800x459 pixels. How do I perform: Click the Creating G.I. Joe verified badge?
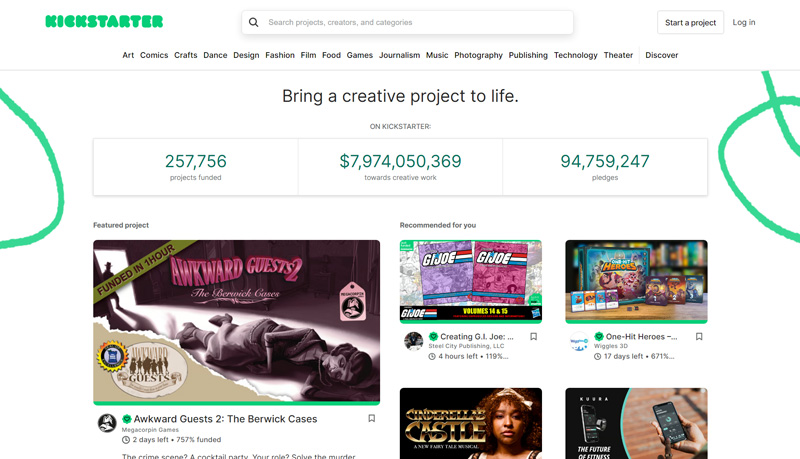[x=433, y=337]
